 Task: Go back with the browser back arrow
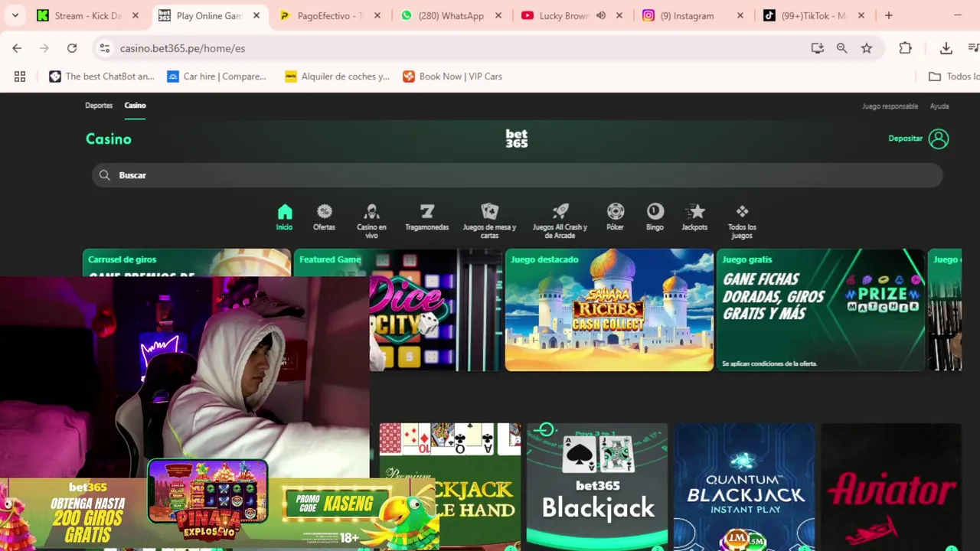coord(17,48)
